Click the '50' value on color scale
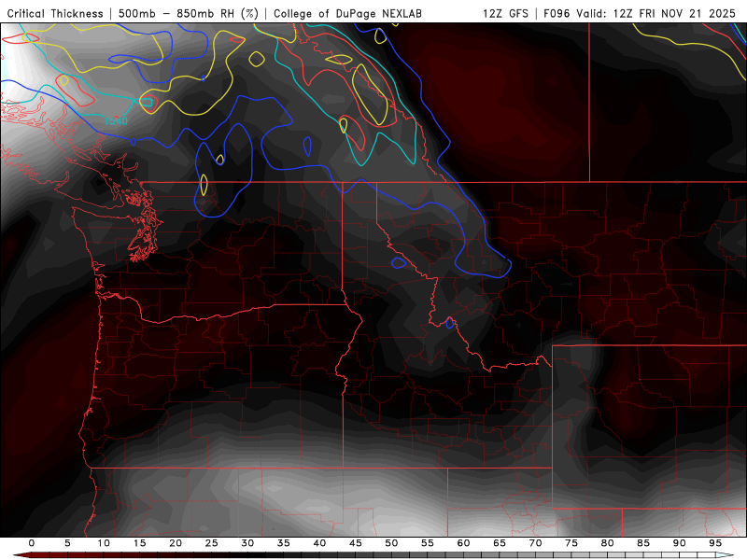The image size is (747, 560). 391,543
